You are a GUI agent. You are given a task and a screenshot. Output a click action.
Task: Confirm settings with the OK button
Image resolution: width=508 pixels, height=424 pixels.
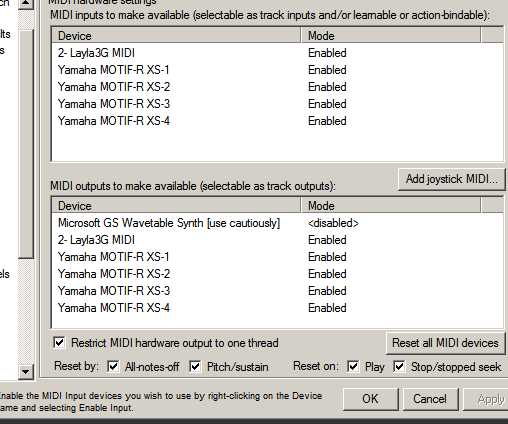click(x=370, y=399)
